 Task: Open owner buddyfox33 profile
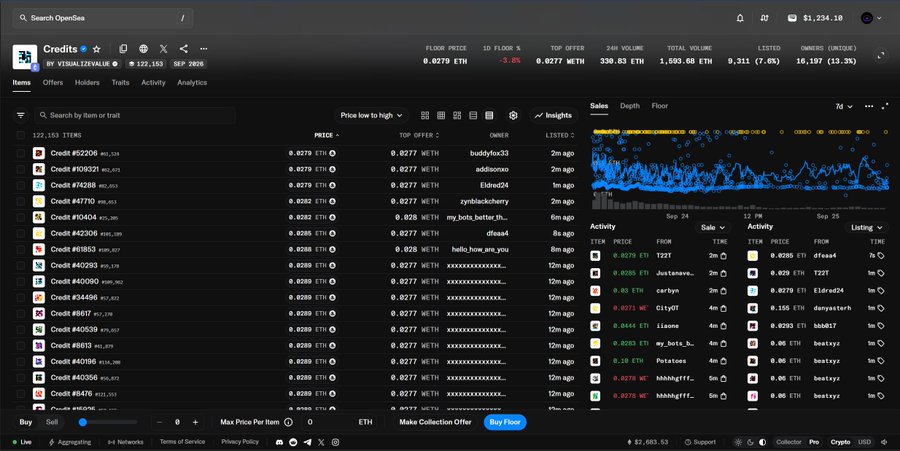tap(489, 153)
